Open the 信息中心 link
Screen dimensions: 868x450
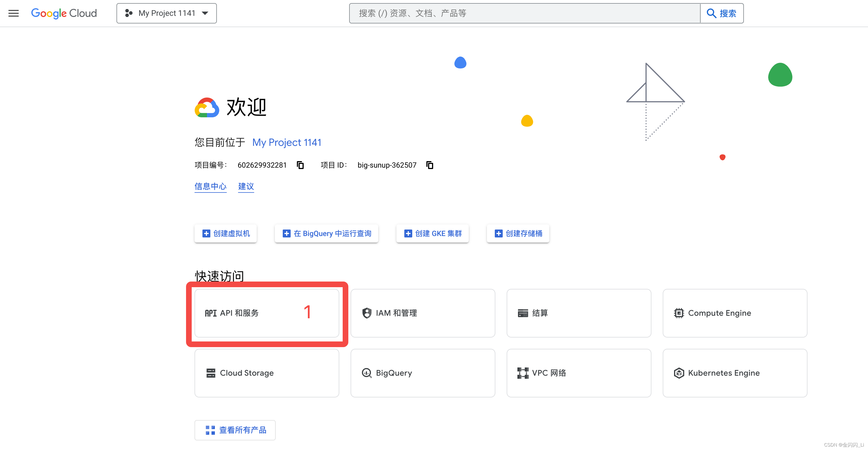pos(210,186)
